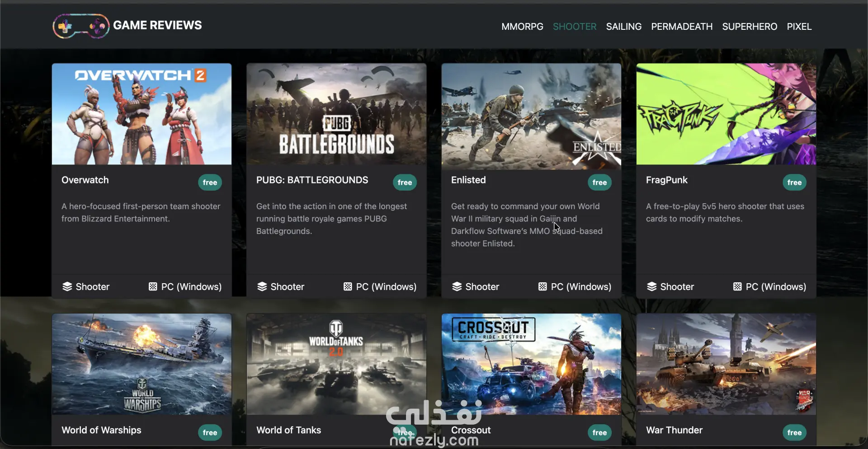Open the Enlisted game title

(x=468, y=180)
